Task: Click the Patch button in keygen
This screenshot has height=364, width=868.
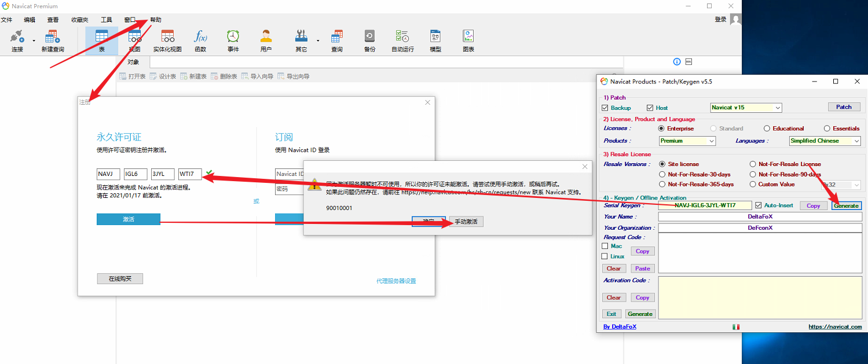Action: (844, 107)
